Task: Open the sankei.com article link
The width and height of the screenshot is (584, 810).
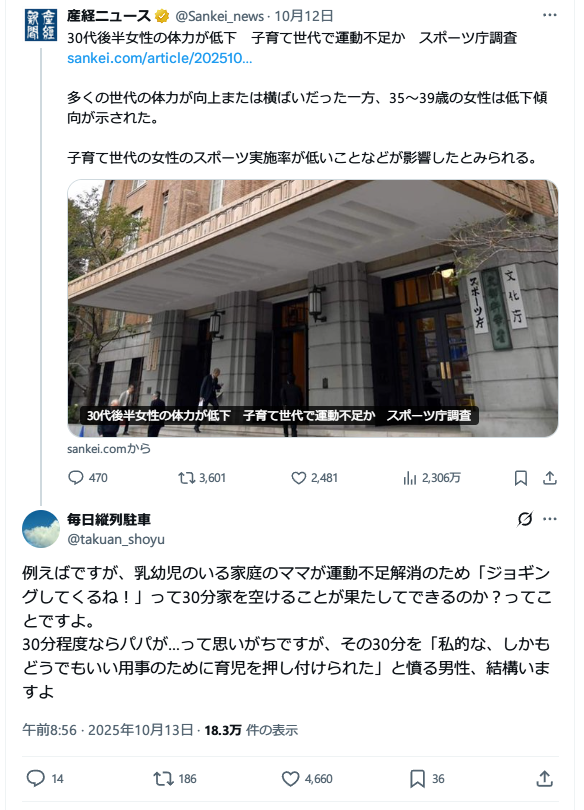Action: pos(160,58)
